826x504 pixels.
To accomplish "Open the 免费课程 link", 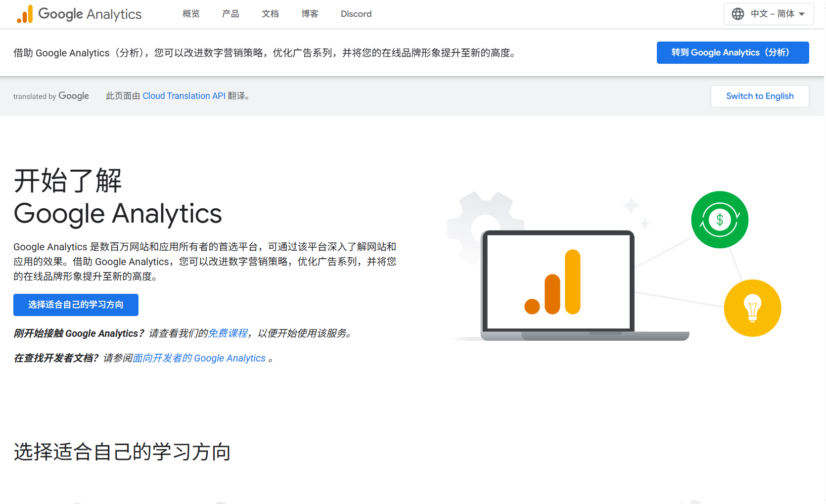I will pyautogui.click(x=228, y=333).
